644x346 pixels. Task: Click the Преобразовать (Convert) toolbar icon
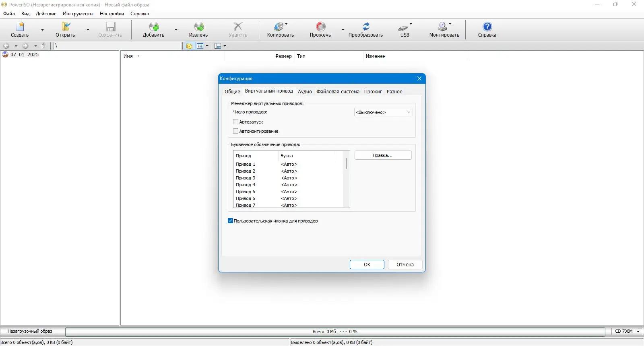[x=366, y=27]
